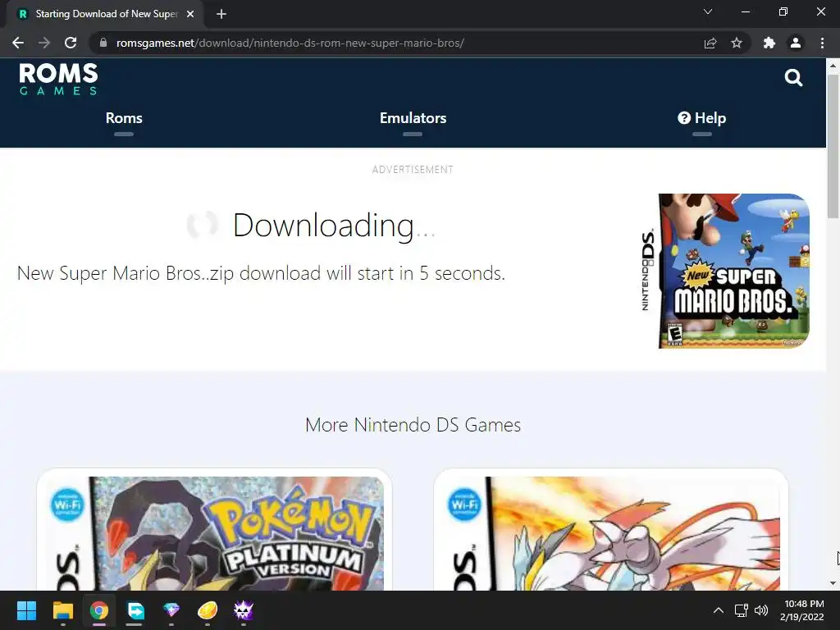Click the browser forward arrow
Screen dimensions: 840x630
click(x=44, y=43)
